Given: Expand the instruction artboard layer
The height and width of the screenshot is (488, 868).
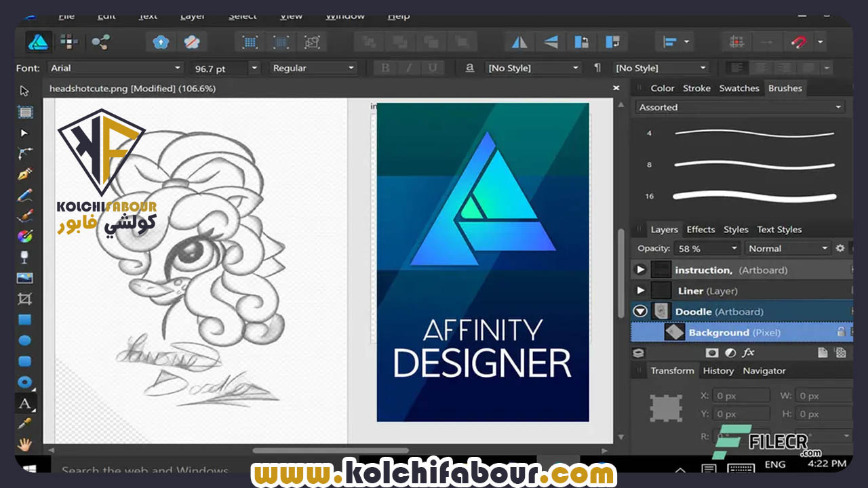Looking at the screenshot, I should click(x=639, y=270).
